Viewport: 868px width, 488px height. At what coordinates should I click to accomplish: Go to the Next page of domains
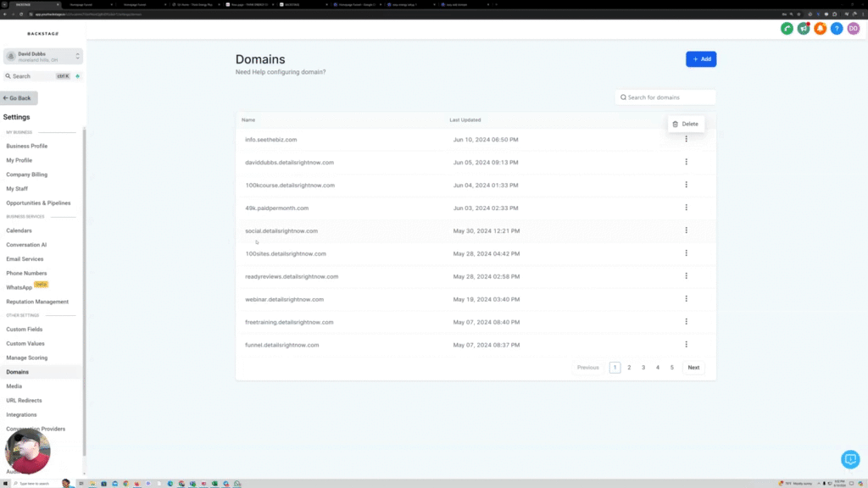click(x=693, y=368)
